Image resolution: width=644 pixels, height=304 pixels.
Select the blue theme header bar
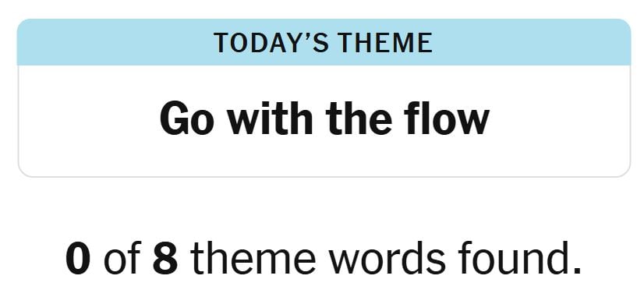pyautogui.click(x=324, y=42)
